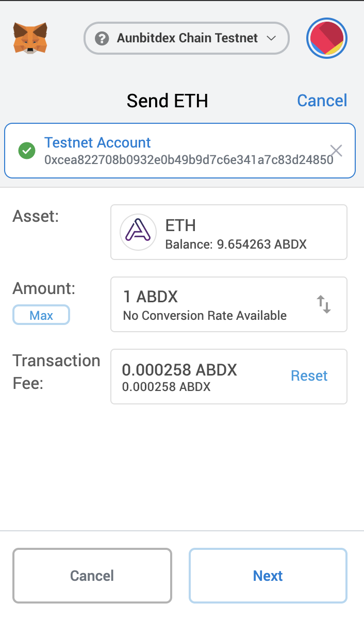Select the Testnet Account name
The width and height of the screenshot is (364, 619).
(97, 143)
